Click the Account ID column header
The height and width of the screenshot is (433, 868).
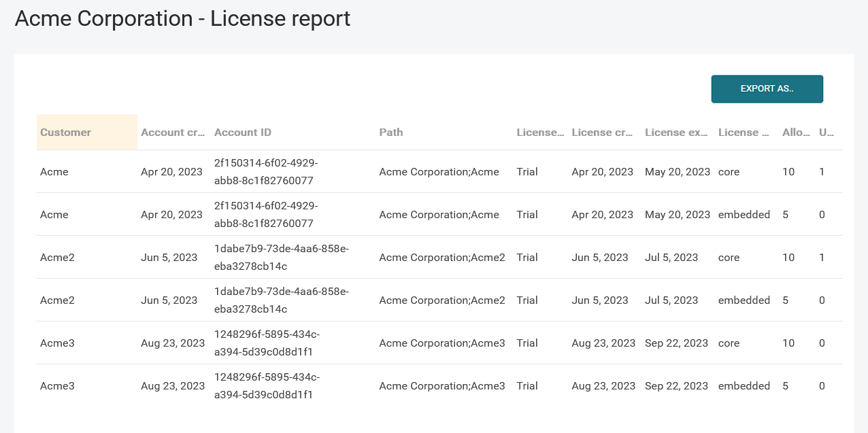[x=243, y=133]
